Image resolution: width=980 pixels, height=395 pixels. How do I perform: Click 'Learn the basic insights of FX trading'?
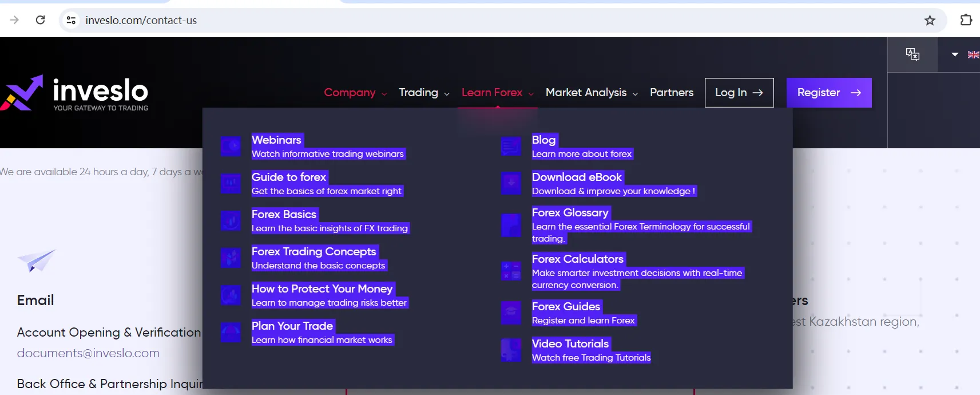pyautogui.click(x=330, y=228)
